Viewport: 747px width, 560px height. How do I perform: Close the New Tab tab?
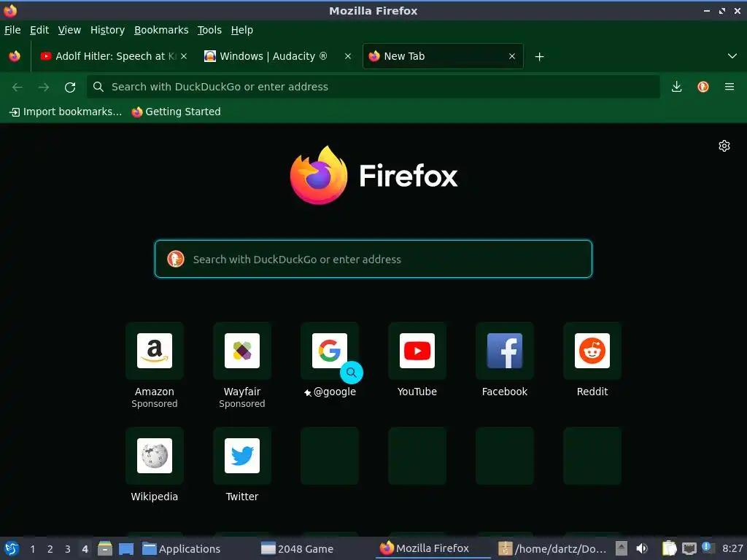[x=512, y=56]
